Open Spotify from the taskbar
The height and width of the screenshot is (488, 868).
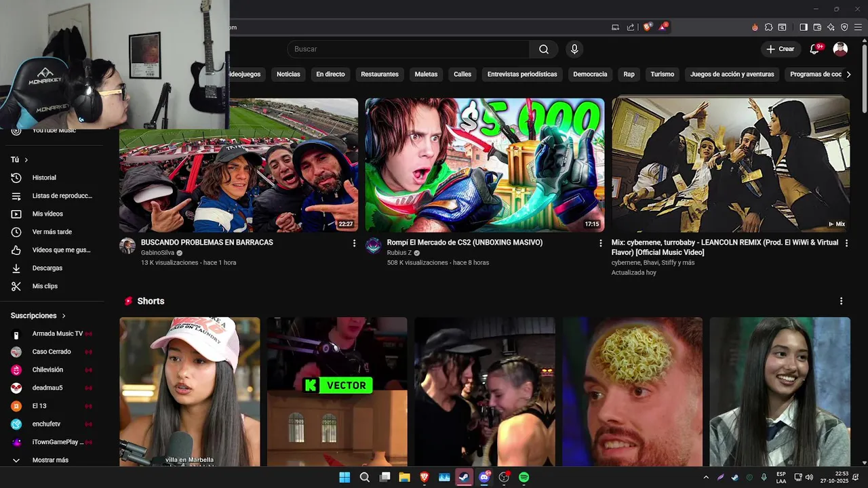(x=524, y=477)
